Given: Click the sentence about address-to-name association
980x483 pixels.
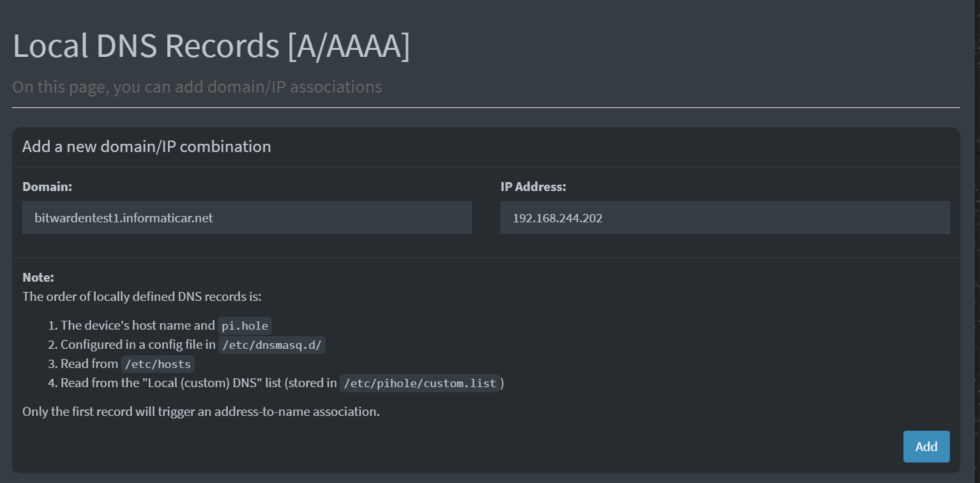Looking at the screenshot, I should (201, 411).
